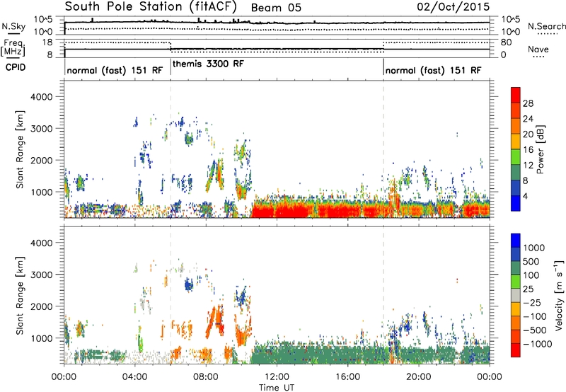
Task: Click the '12:00' time axis label
Action: pos(277,377)
